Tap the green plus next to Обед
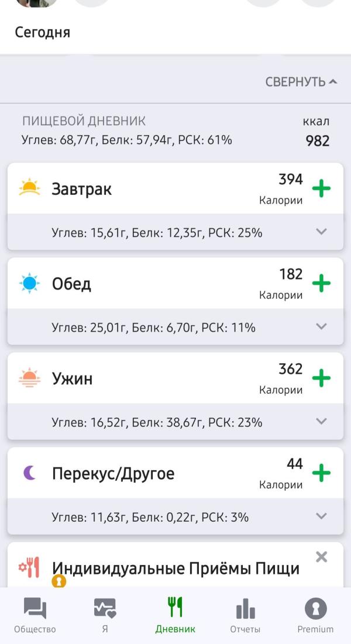 coord(321,284)
